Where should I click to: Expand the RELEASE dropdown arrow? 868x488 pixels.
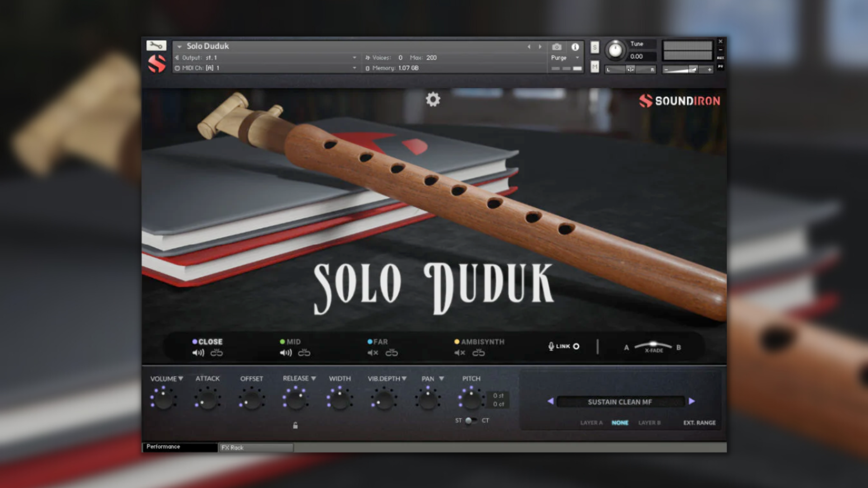(313, 379)
